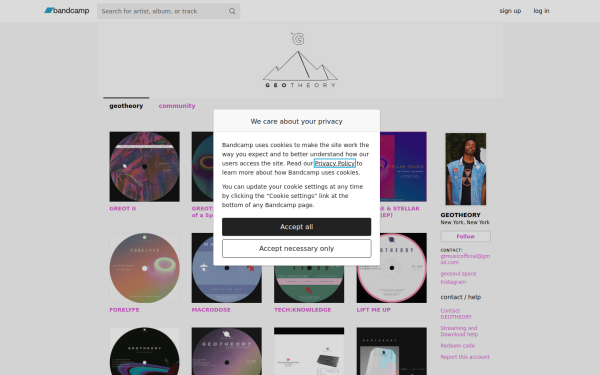Open Streaming and Download help

tap(459, 331)
